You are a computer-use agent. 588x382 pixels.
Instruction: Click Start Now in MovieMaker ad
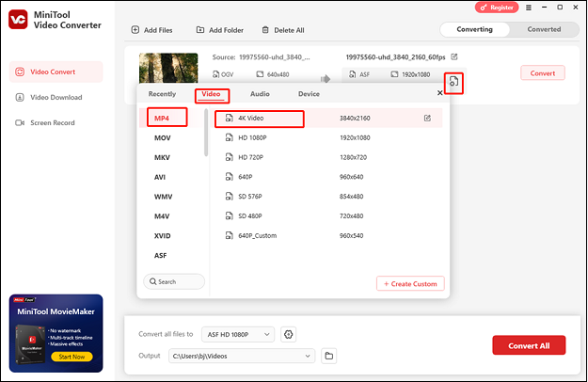[x=72, y=357]
